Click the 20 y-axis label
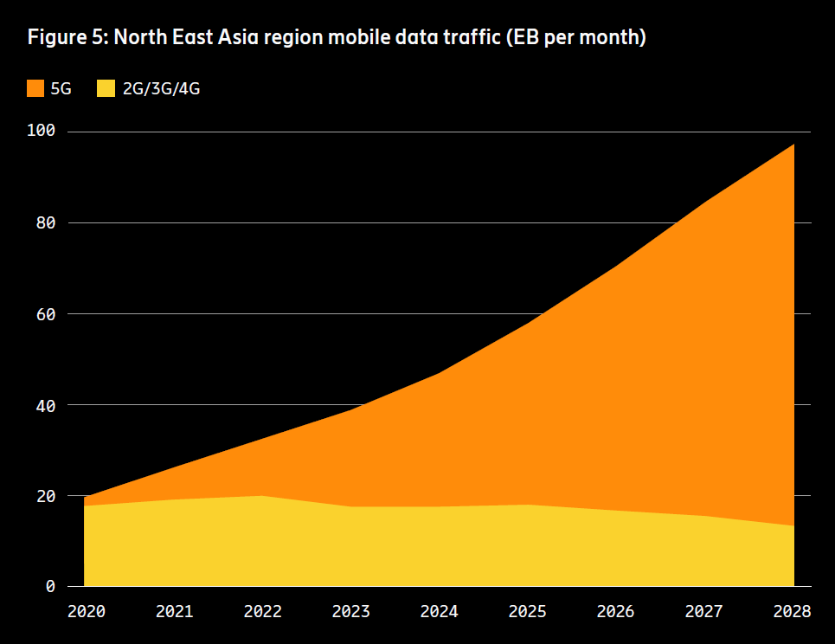The width and height of the screenshot is (835, 644). pos(45,496)
